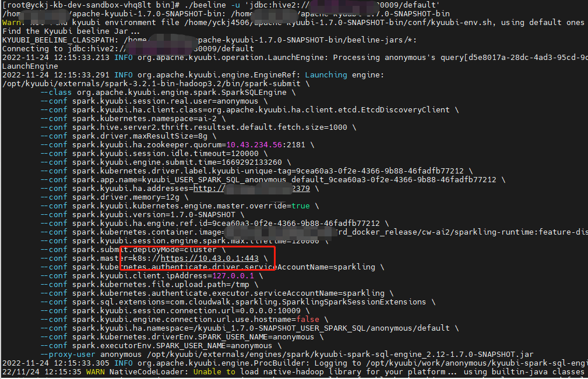Click the spark.kubernetes.file.upload.path=/tmp line
The image size is (588, 379).
coord(149,285)
